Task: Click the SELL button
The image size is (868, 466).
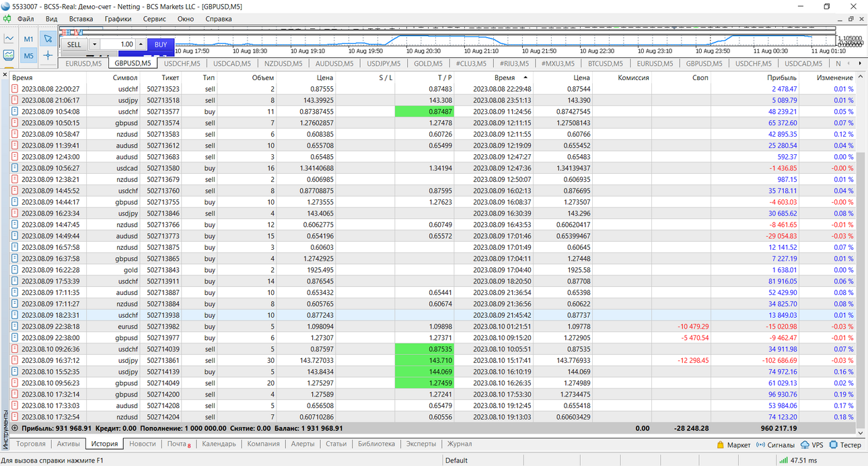Action: point(74,44)
